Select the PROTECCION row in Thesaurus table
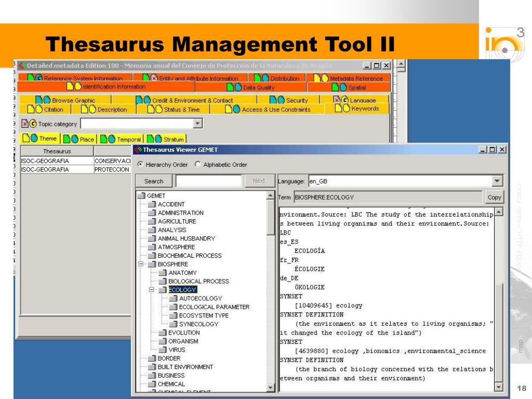Screen dimensions: 532x399 pyautogui.click(x=76, y=169)
